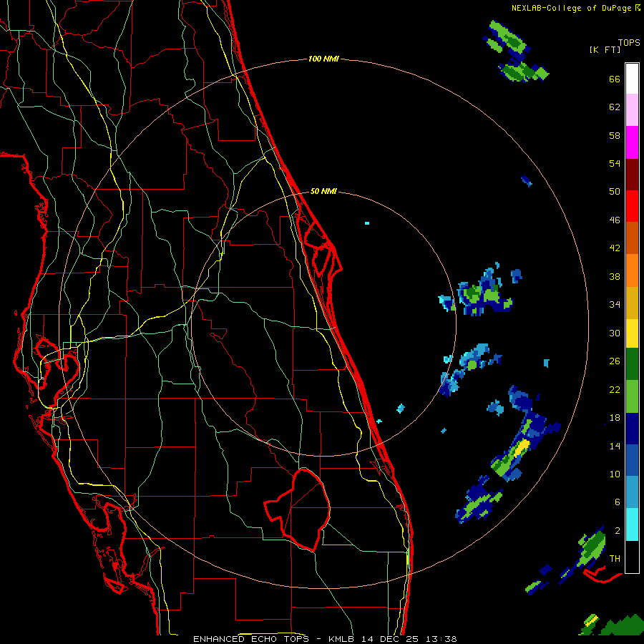Click the "50 NMI" range ring label
This screenshot has width=644, height=644.
[323, 191]
